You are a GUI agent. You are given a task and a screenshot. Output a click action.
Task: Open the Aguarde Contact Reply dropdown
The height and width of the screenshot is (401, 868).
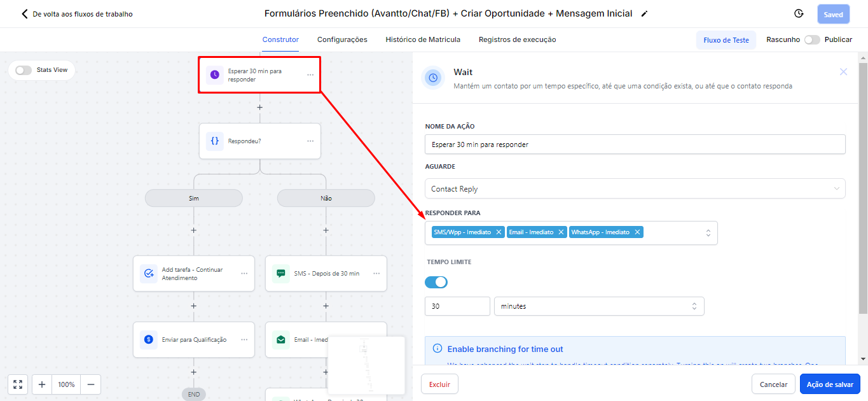[635, 188]
